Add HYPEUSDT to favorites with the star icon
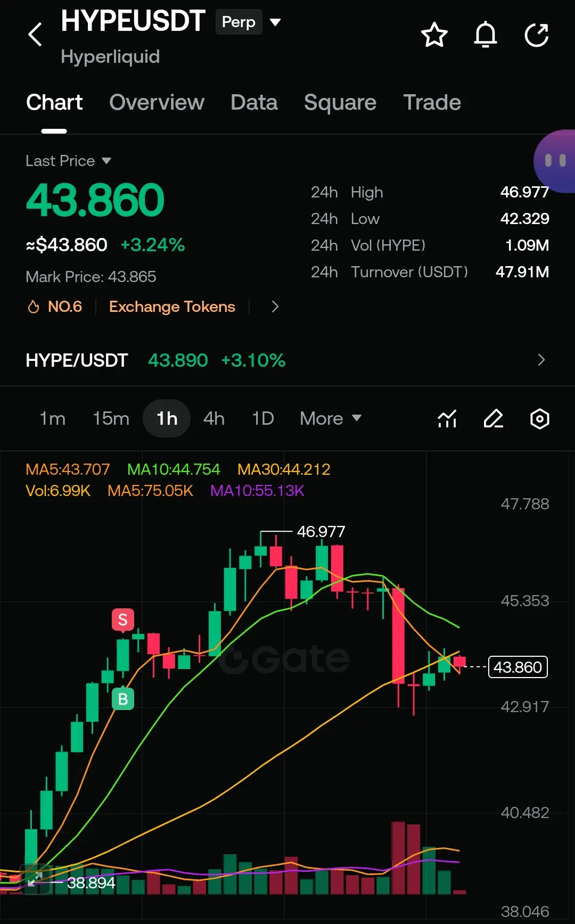 coord(434,35)
